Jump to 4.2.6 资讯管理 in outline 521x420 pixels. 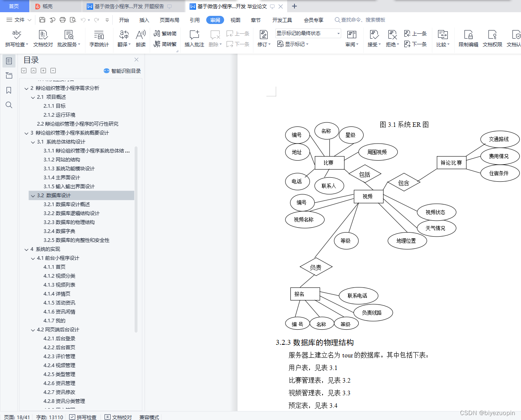(59, 383)
